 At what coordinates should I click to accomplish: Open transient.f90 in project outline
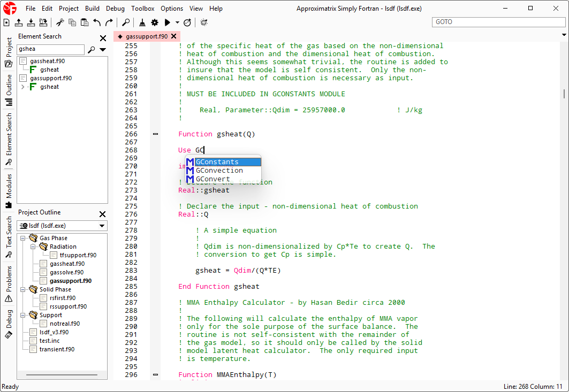tap(57, 350)
